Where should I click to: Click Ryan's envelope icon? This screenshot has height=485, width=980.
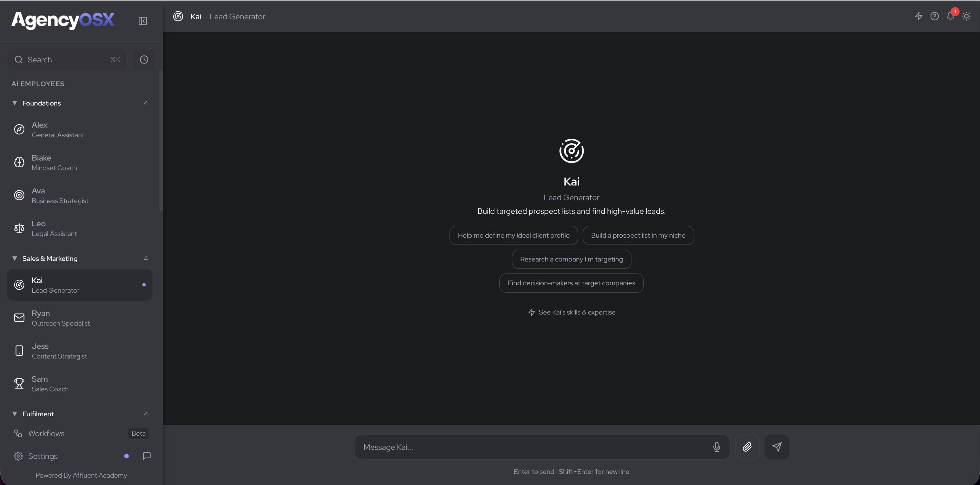tap(19, 318)
